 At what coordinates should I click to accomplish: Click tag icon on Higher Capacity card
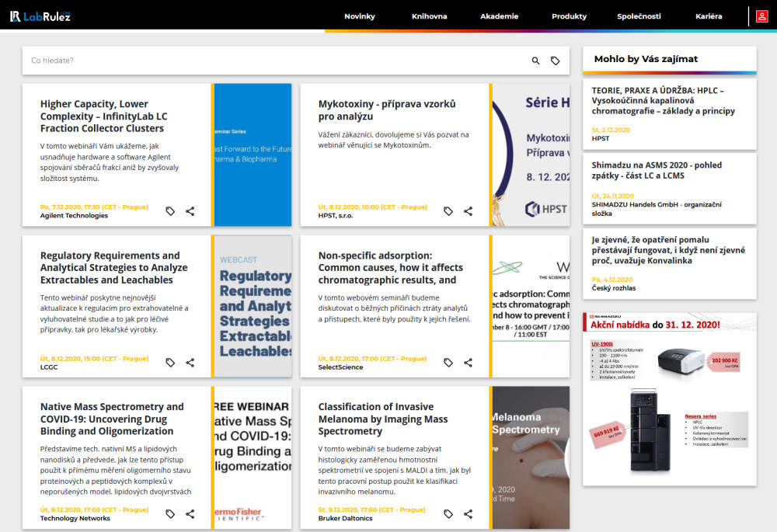tap(170, 211)
